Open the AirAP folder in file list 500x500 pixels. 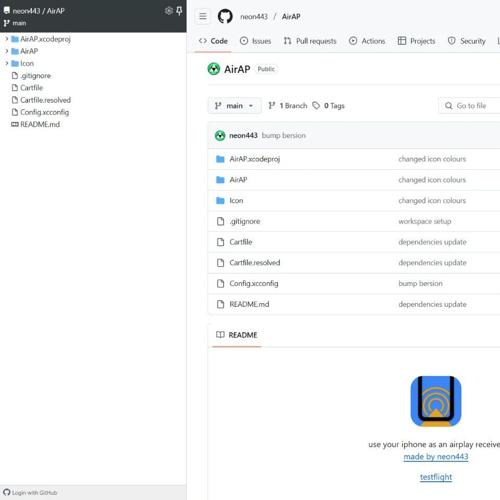[238, 180]
